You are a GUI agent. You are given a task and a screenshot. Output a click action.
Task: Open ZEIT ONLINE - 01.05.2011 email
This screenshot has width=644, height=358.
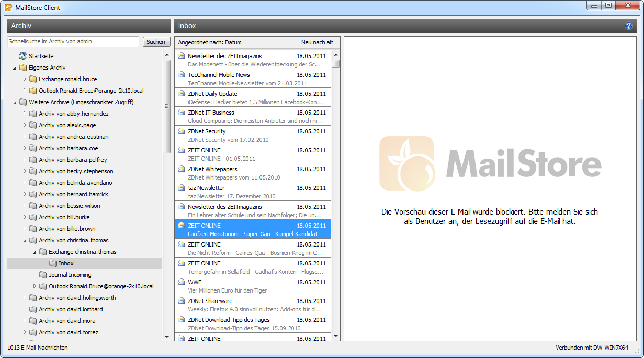coord(253,154)
